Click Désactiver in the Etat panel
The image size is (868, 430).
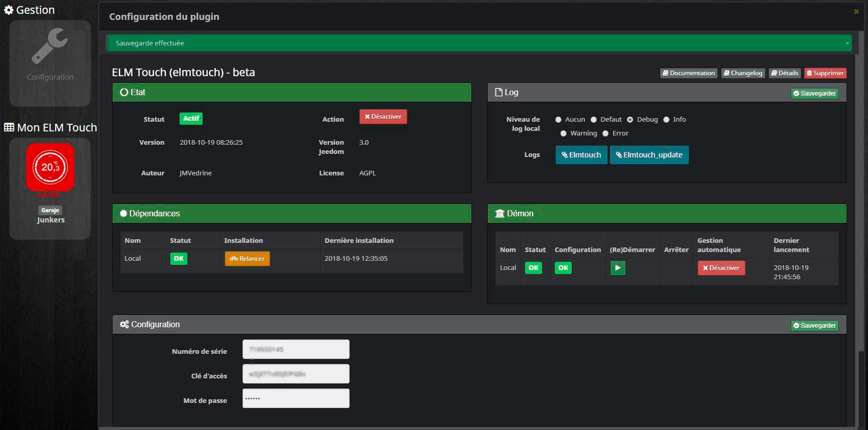(383, 117)
